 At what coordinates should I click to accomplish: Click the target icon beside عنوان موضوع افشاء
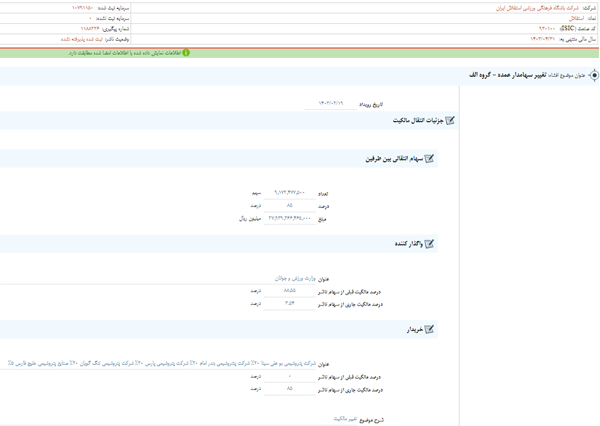pos(593,76)
